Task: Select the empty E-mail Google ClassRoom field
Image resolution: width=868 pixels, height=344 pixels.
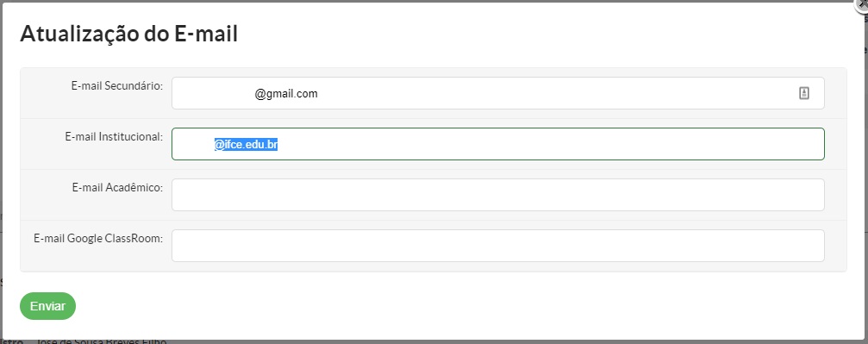Action: 497,246
